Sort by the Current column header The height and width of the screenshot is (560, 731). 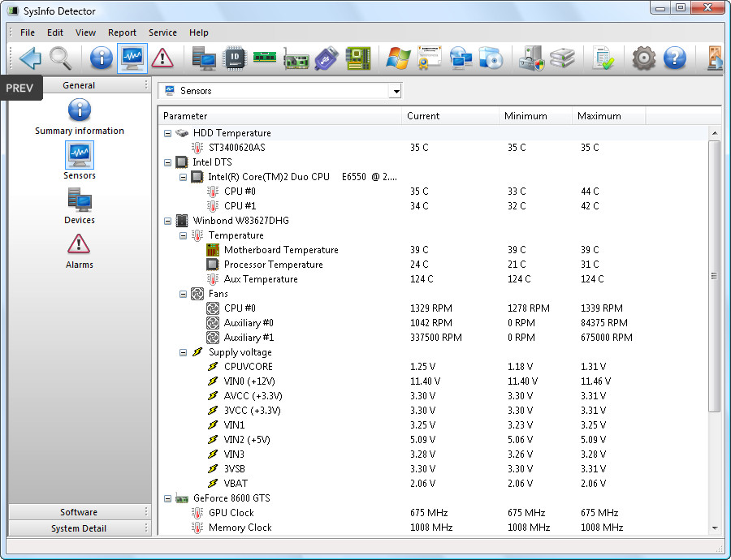[x=450, y=116]
